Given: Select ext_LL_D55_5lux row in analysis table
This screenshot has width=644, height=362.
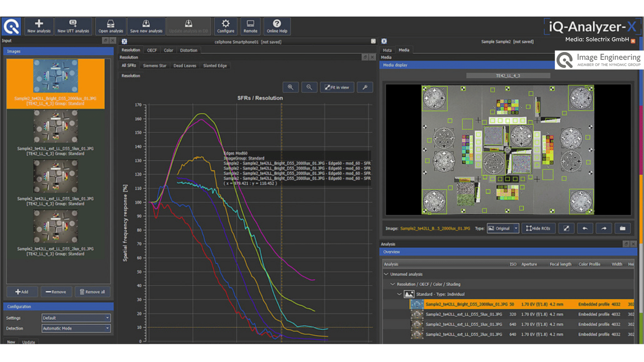Looking at the screenshot, I should pyautogui.click(x=522, y=314).
